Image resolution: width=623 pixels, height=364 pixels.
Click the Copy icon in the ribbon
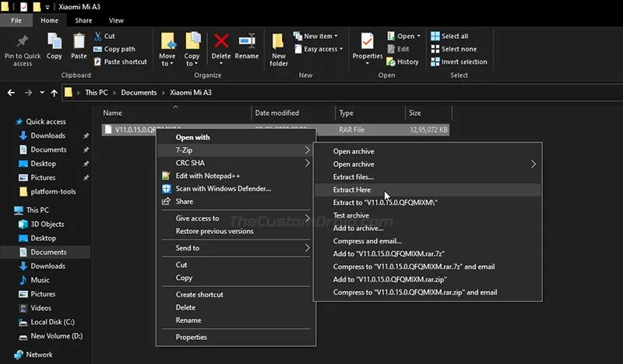(x=55, y=42)
